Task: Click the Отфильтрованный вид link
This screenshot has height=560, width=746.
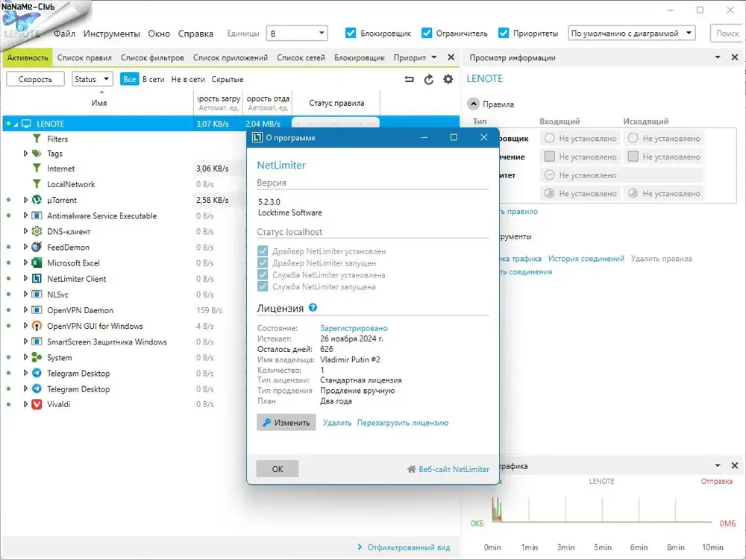Action: pos(408,547)
